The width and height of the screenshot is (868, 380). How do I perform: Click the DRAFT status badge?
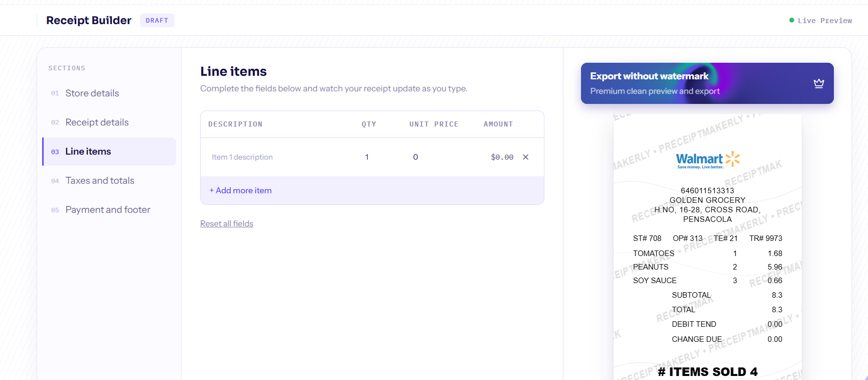pos(157,21)
